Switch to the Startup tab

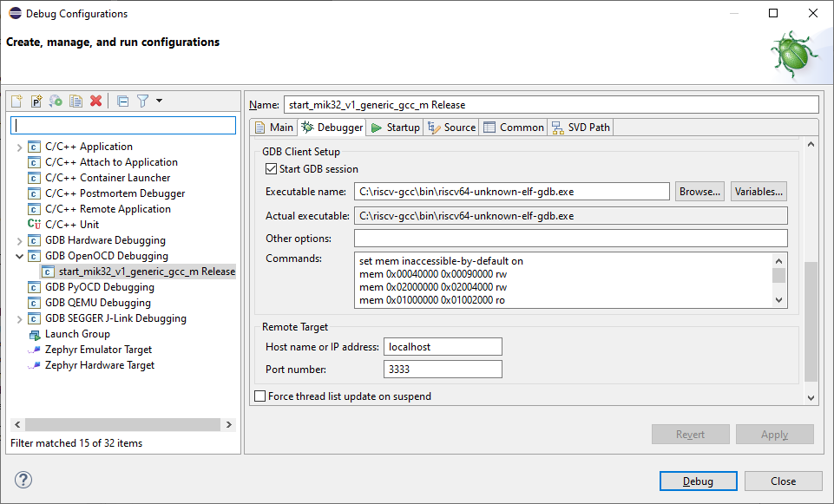395,128
